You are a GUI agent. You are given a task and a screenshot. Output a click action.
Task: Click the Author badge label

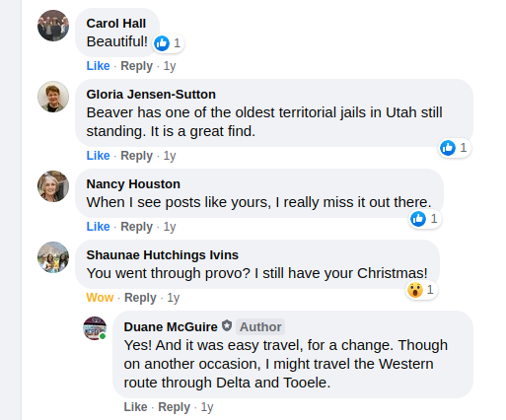[x=260, y=327]
